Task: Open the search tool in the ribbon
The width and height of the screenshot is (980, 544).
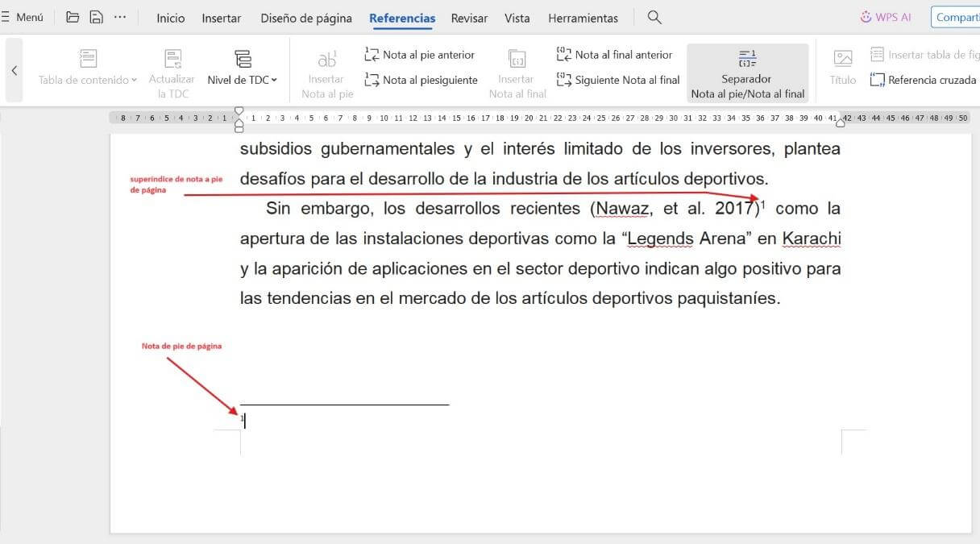Action: [x=654, y=17]
